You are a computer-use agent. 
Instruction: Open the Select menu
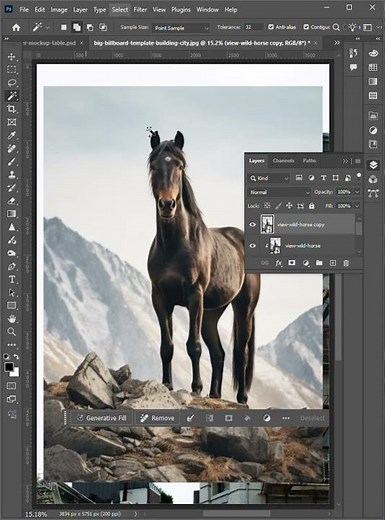(x=120, y=10)
